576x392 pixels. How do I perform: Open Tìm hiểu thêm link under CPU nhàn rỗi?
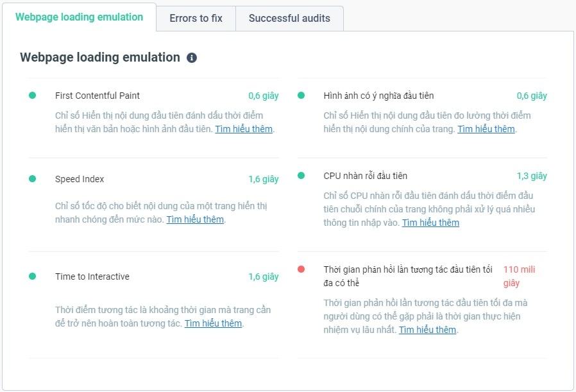[430, 223]
